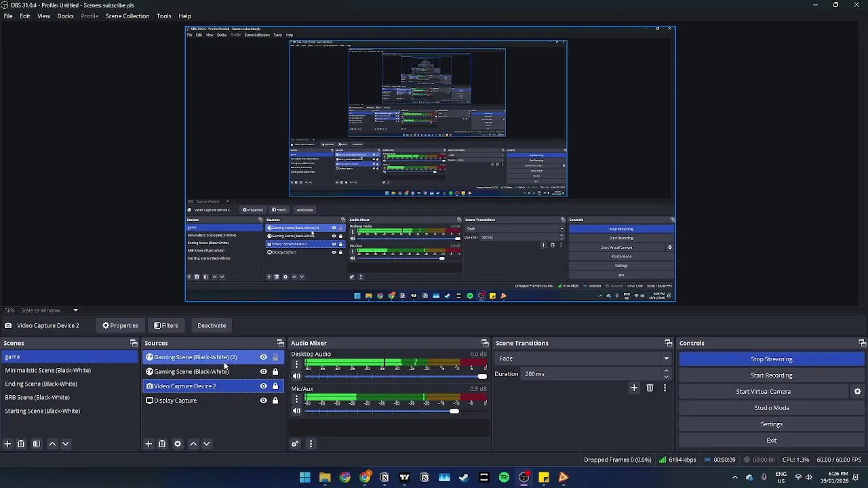Viewport: 868px width, 488px height.
Task: Open the File menu
Action: 8,16
